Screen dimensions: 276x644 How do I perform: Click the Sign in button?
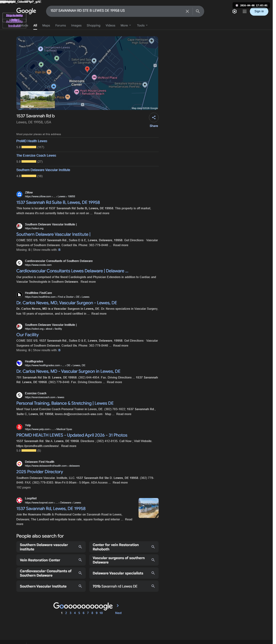pyautogui.click(x=259, y=11)
